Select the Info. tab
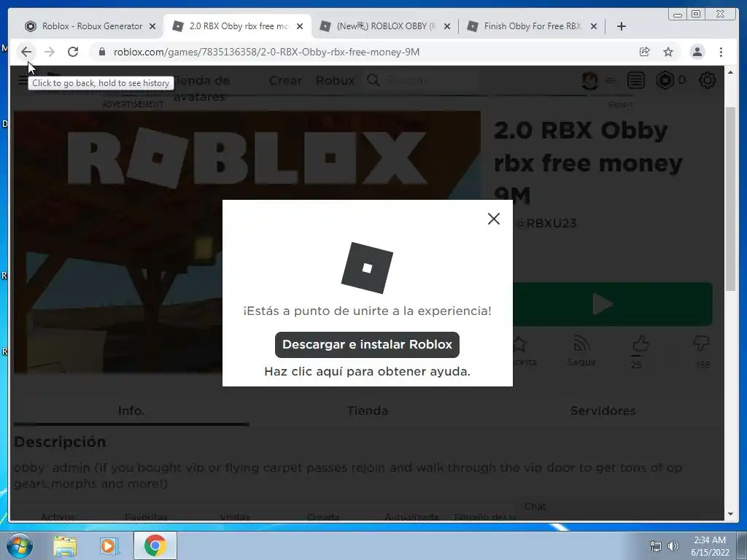747x560 pixels. coord(131,411)
